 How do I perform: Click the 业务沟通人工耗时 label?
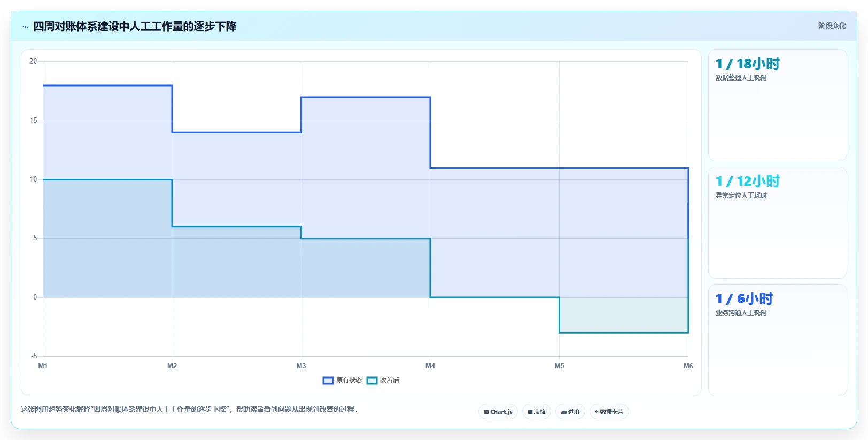tap(741, 313)
